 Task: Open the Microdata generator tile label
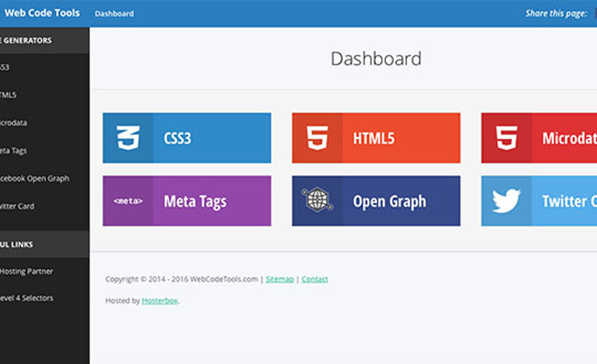pos(570,138)
